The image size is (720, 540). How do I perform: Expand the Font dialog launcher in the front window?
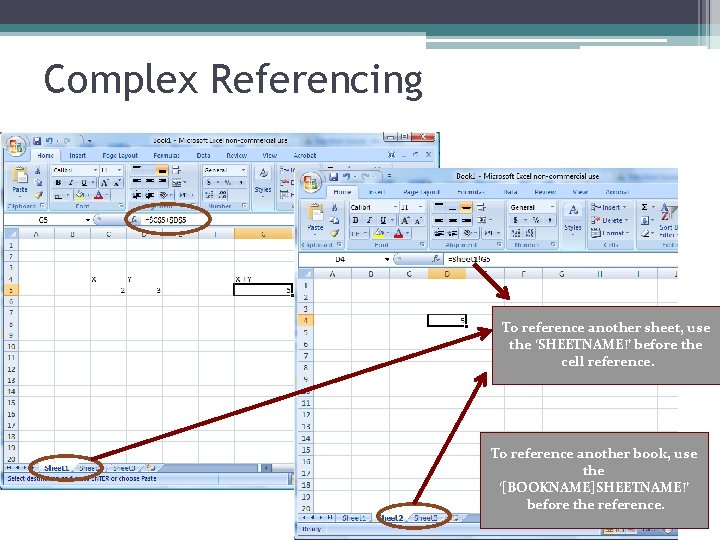click(x=422, y=245)
